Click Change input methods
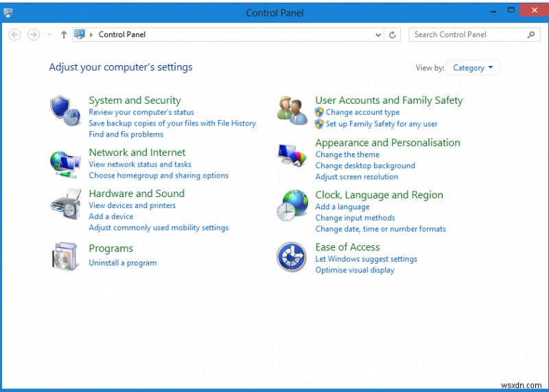This screenshot has height=392, width=549. (x=355, y=218)
